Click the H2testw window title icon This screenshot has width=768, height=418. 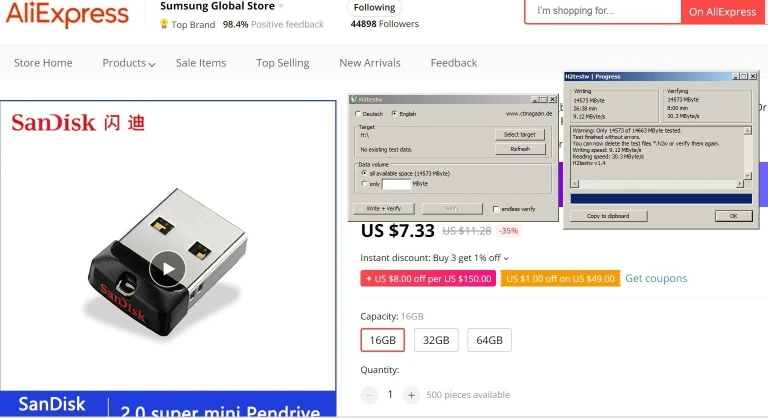click(354, 99)
